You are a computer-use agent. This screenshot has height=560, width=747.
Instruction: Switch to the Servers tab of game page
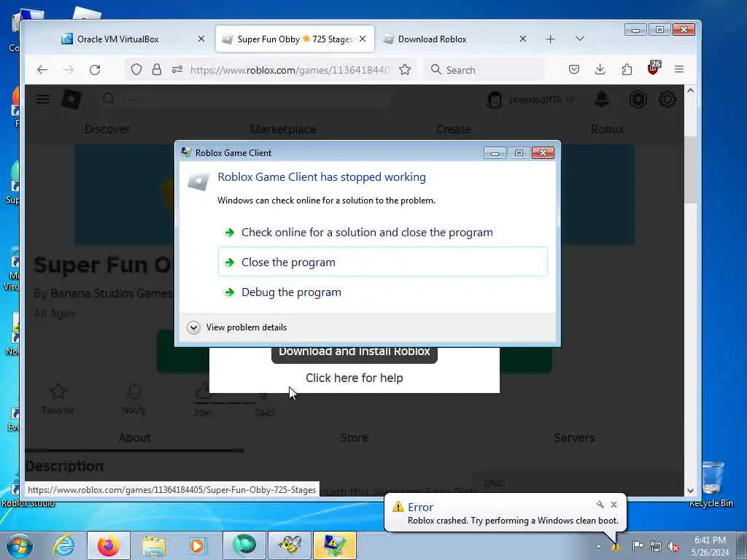tap(574, 437)
